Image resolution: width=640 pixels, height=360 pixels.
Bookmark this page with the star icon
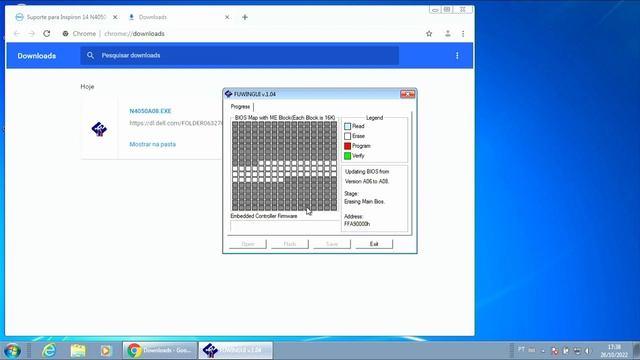click(x=429, y=34)
